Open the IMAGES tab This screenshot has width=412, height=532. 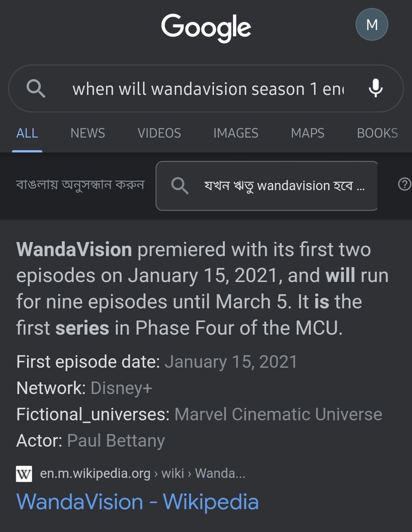point(236,133)
